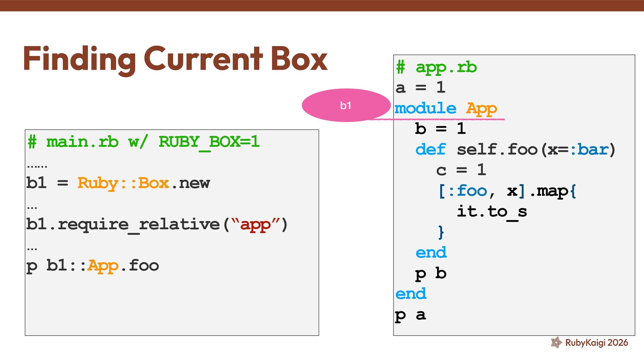
Task: Click the module App line
Action: pyautogui.click(x=445, y=108)
